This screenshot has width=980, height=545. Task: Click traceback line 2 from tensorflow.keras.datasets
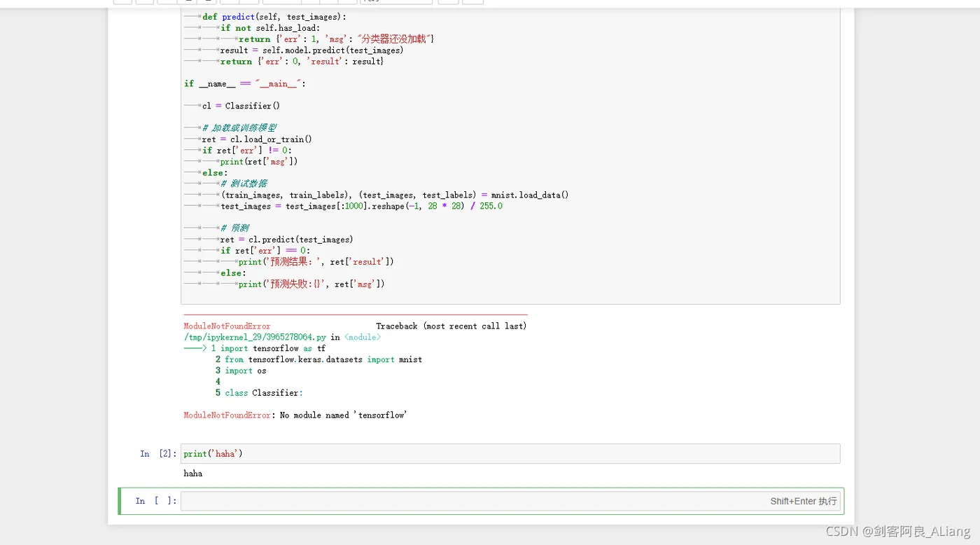pyautogui.click(x=318, y=359)
